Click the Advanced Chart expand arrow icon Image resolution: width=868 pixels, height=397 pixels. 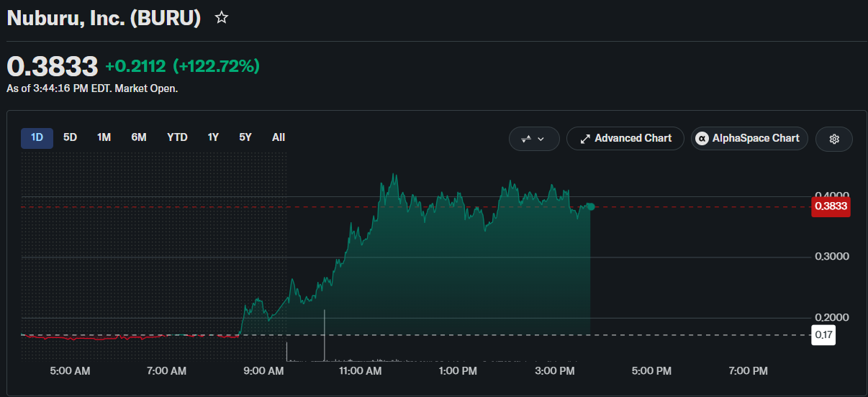586,139
